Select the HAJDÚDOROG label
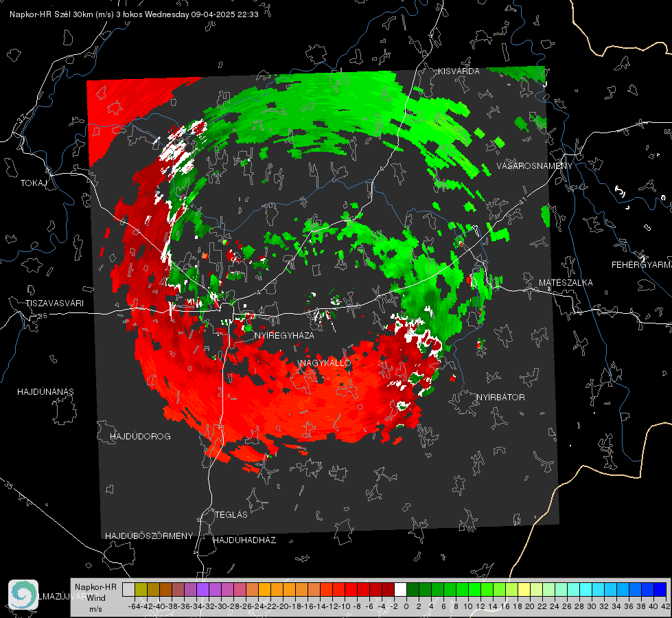 click(x=140, y=437)
